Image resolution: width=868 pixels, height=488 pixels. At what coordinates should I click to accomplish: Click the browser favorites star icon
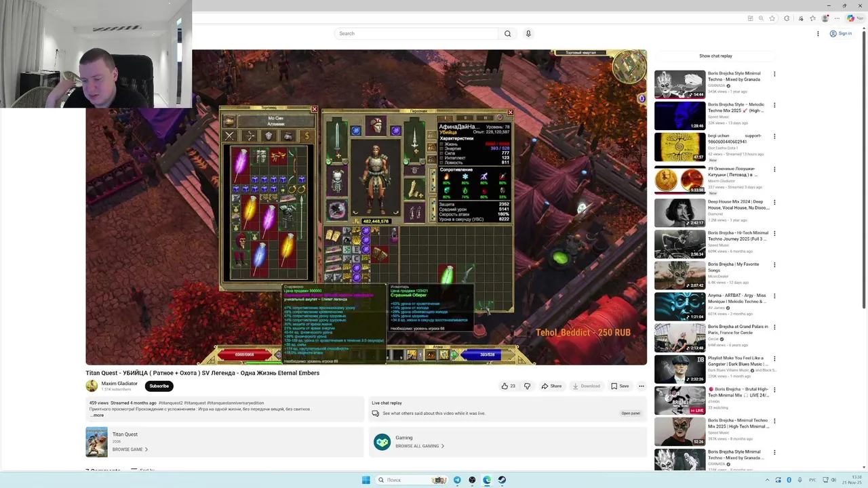pos(772,18)
